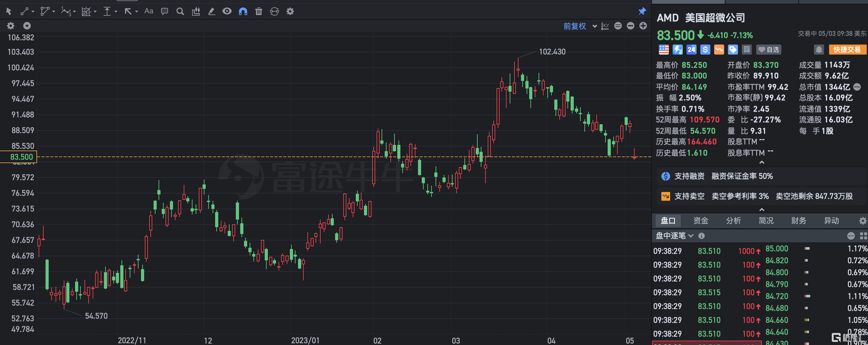Select the trend line drawing tool

click(x=24, y=11)
